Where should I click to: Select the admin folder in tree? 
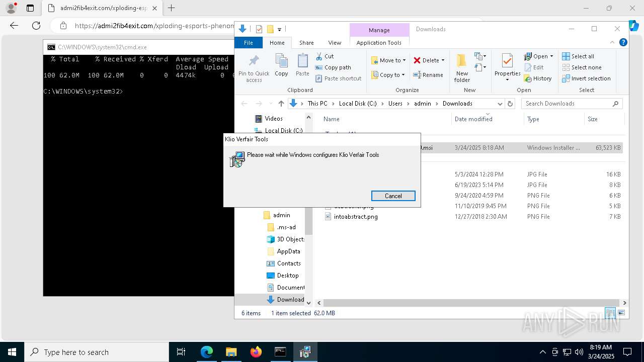pos(281,215)
